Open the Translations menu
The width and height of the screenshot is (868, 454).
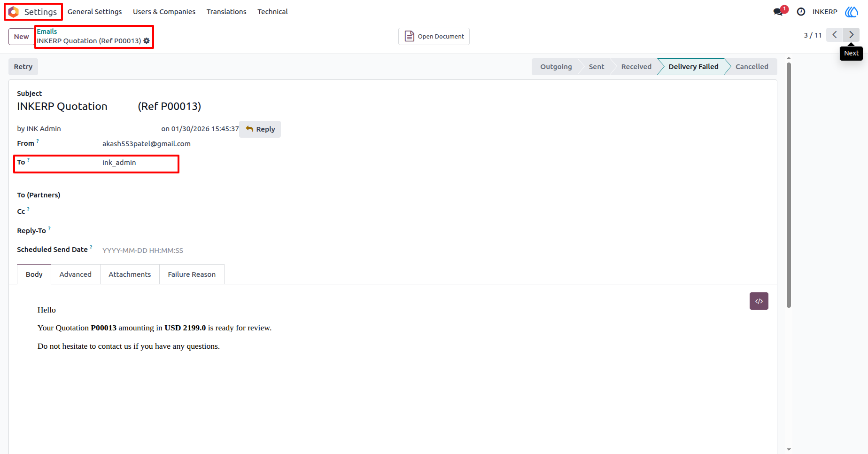[x=226, y=12]
